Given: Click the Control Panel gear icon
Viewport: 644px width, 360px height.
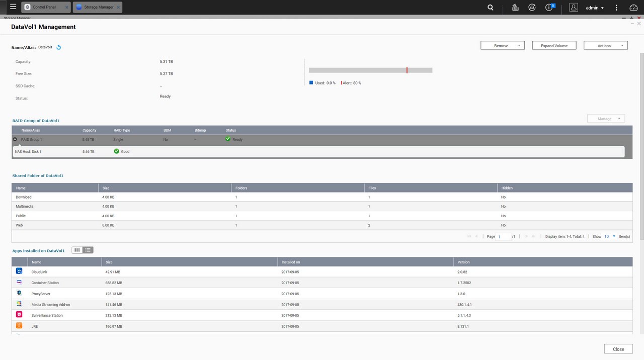Looking at the screenshot, I should coord(28,8).
